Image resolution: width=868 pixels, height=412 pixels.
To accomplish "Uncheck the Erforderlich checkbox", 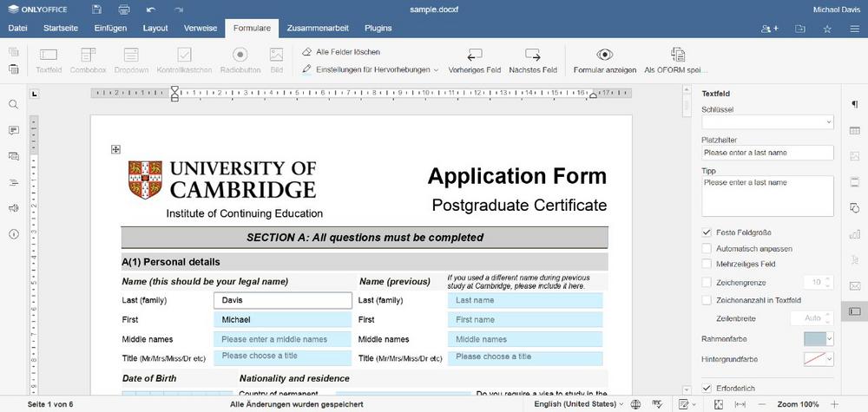I will (707, 387).
